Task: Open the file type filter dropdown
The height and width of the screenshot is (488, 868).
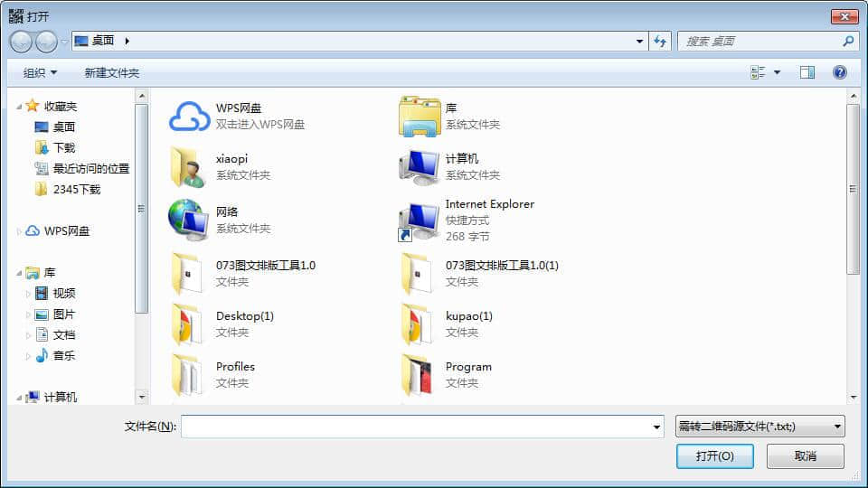Action: 837,427
